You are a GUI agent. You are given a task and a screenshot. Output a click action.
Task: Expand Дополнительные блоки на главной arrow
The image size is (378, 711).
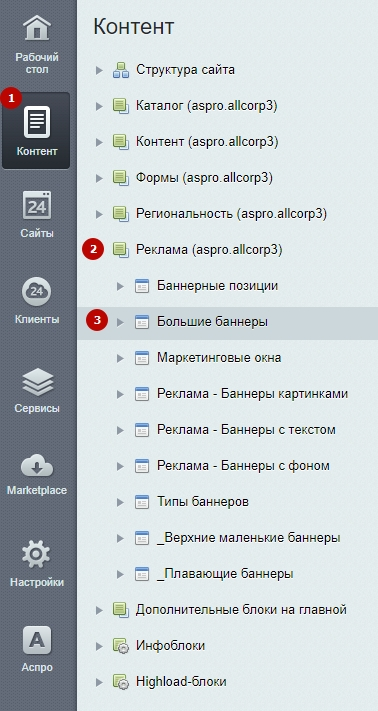click(x=99, y=610)
